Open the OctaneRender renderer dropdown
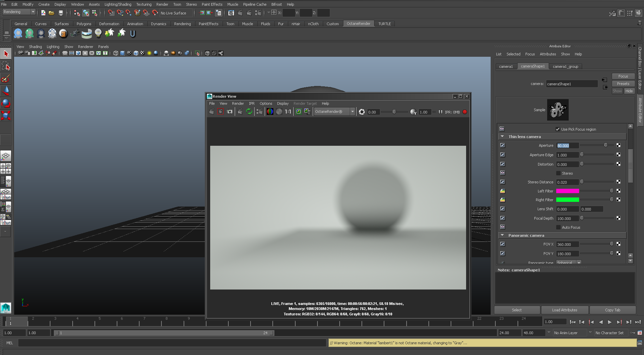Viewport: 644px width, 355px height. (x=352, y=112)
